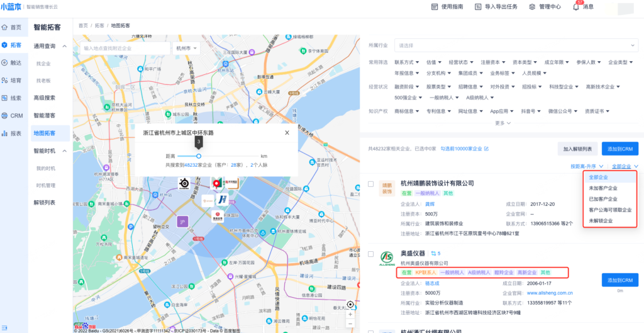Click the purple JP map marker
644x333 pixels.
[182, 222]
